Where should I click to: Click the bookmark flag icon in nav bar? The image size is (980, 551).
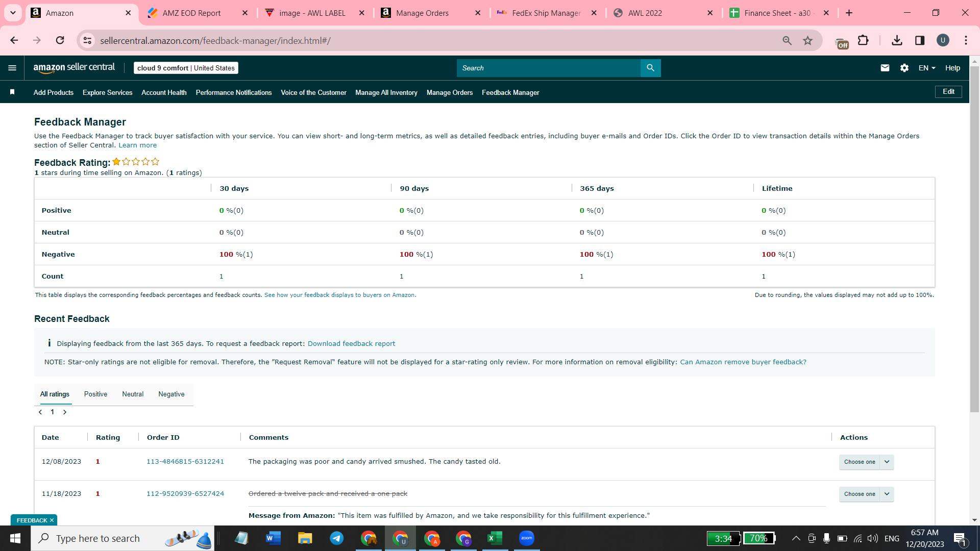point(12,92)
